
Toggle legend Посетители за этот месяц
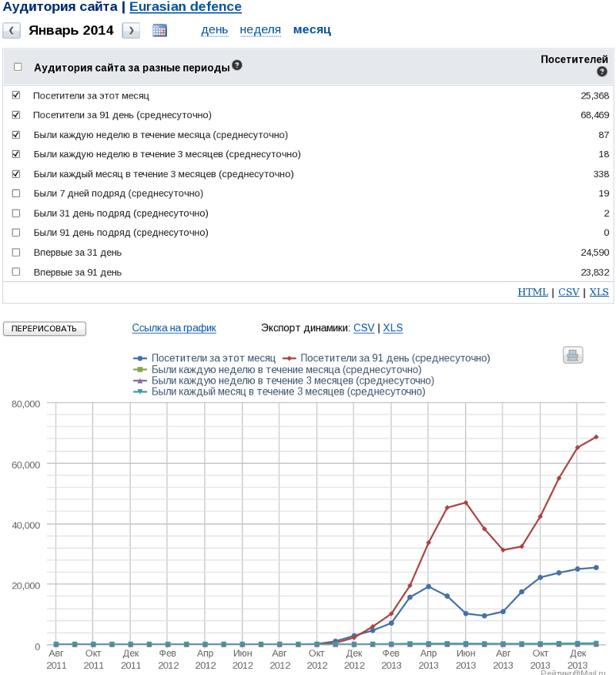(204, 358)
